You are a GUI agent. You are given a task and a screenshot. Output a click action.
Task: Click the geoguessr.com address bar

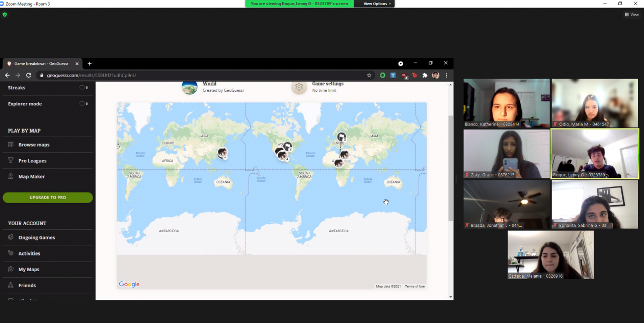coord(206,75)
